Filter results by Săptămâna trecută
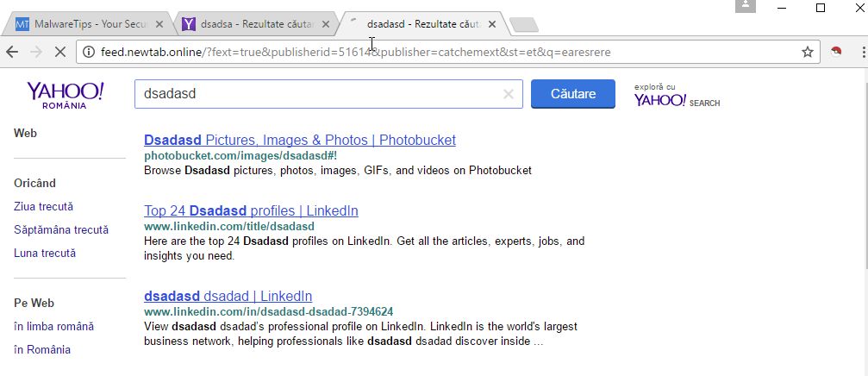 click(x=61, y=229)
